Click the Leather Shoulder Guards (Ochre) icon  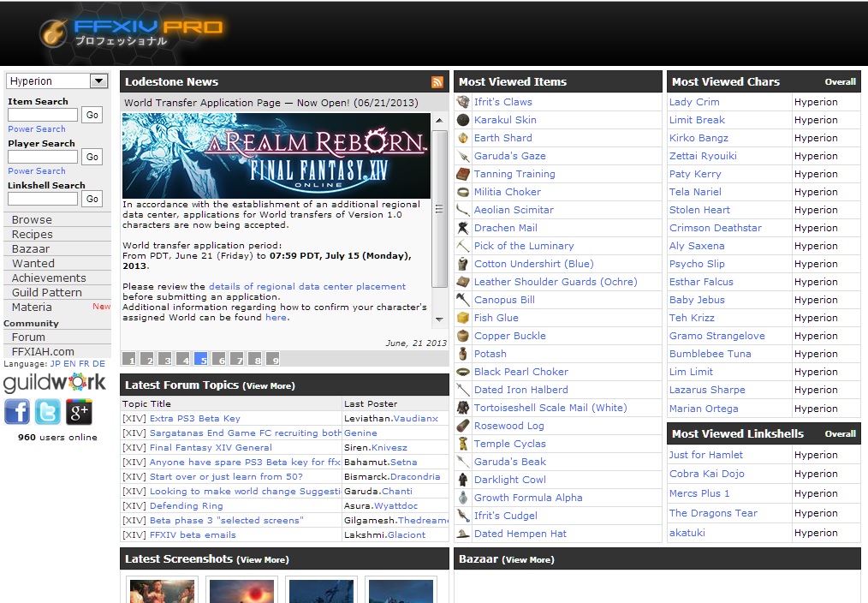463,282
